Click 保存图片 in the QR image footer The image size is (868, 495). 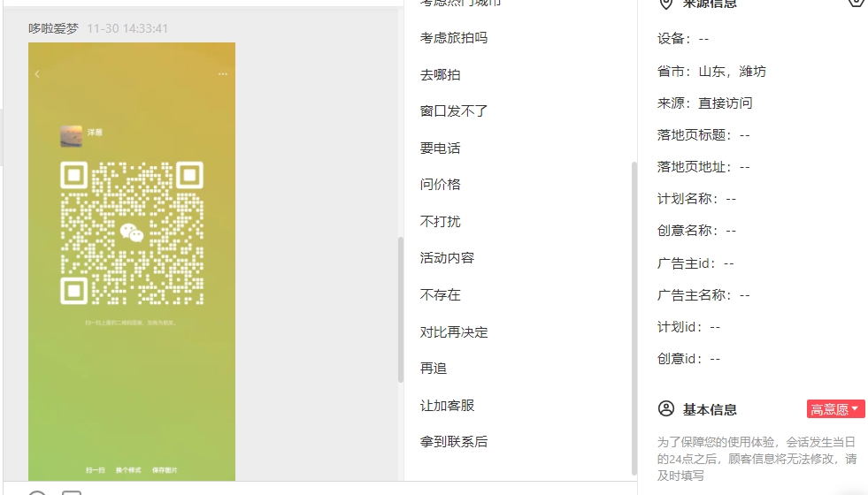pyautogui.click(x=165, y=470)
